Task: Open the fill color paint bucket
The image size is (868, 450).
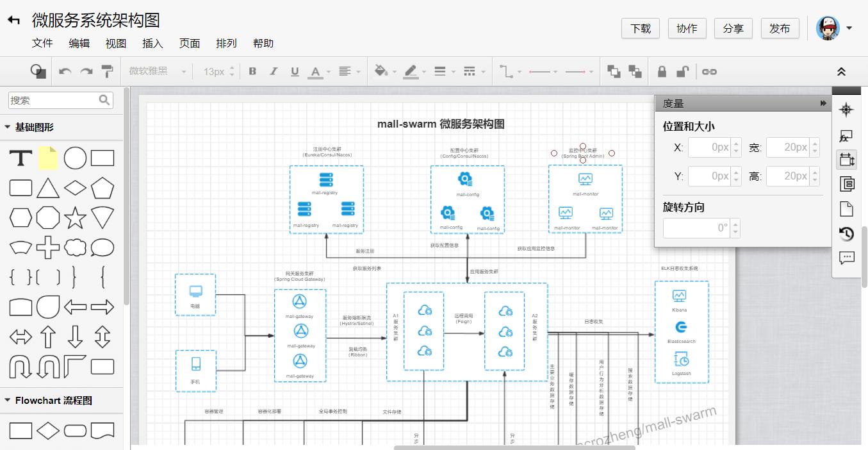Action: click(381, 71)
